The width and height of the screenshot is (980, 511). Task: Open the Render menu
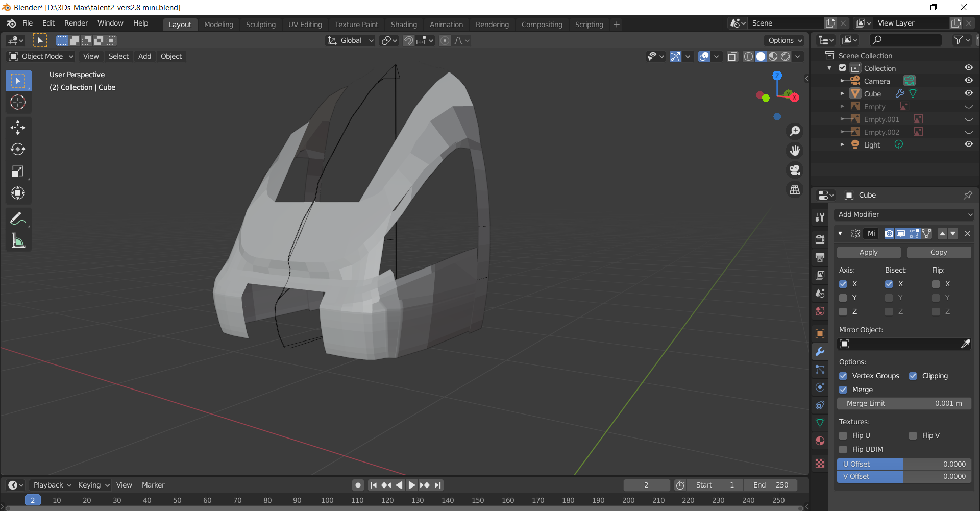(x=76, y=23)
